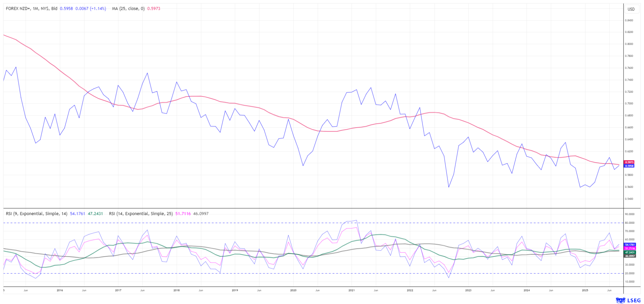Select the FOREX NZD= symbol legend
644x304 pixels.
coord(32,9)
